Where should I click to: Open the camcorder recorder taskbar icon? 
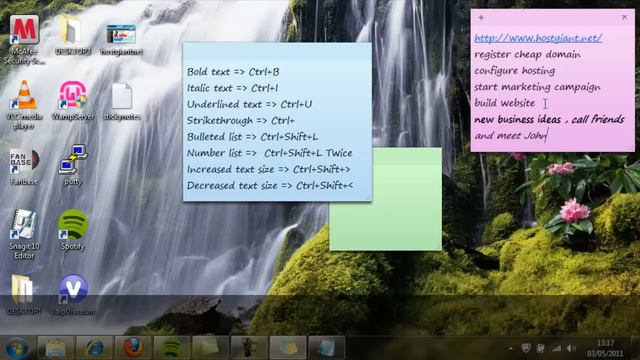click(x=249, y=348)
